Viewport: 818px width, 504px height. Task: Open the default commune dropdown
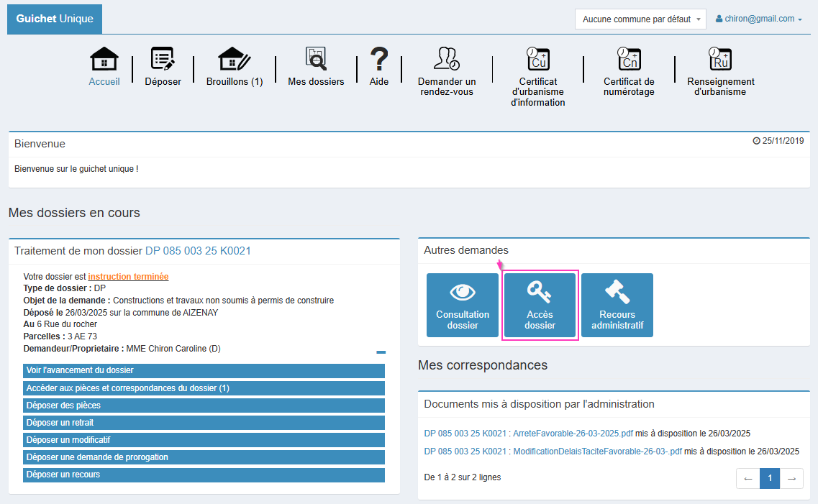tap(640, 19)
